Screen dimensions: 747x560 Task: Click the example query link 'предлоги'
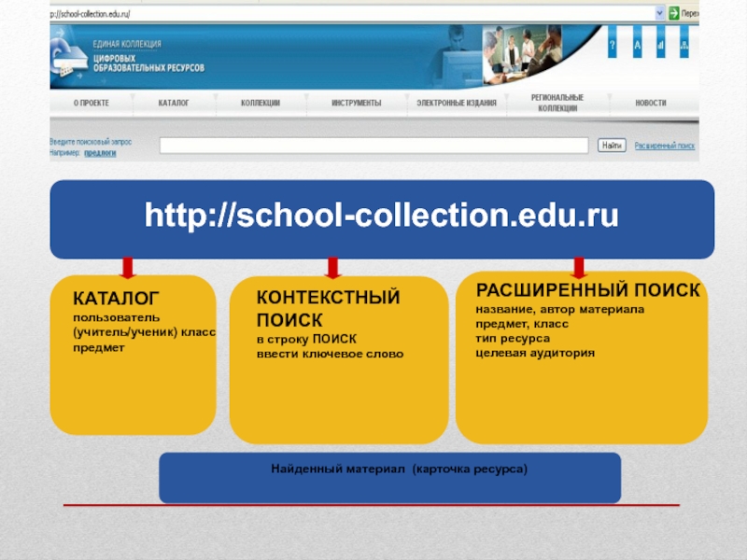pyautogui.click(x=100, y=153)
